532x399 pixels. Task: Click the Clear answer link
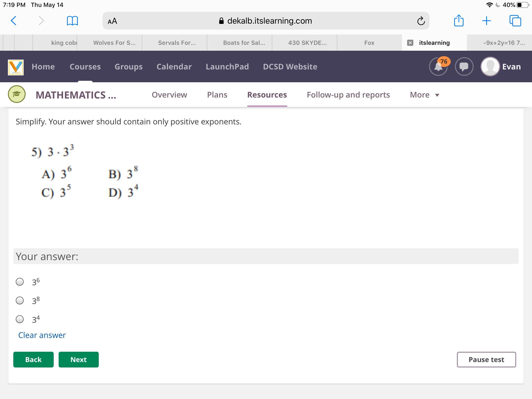[x=42, y=335]
